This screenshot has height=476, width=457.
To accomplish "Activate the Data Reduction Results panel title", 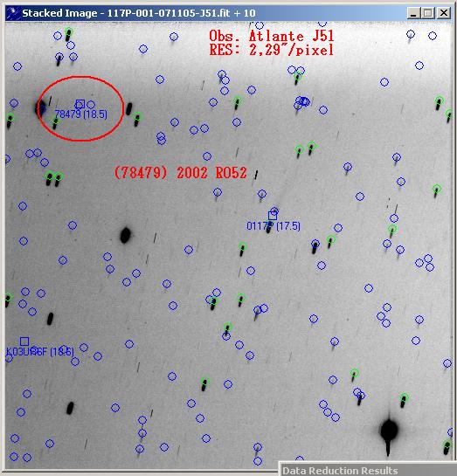I will coord(340,471).
